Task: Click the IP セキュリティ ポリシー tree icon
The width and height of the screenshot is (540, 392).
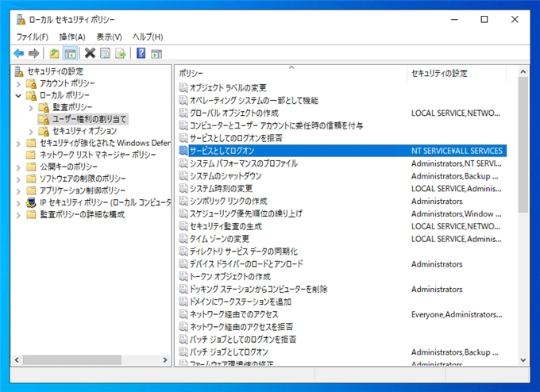Action: coord(31,202)
